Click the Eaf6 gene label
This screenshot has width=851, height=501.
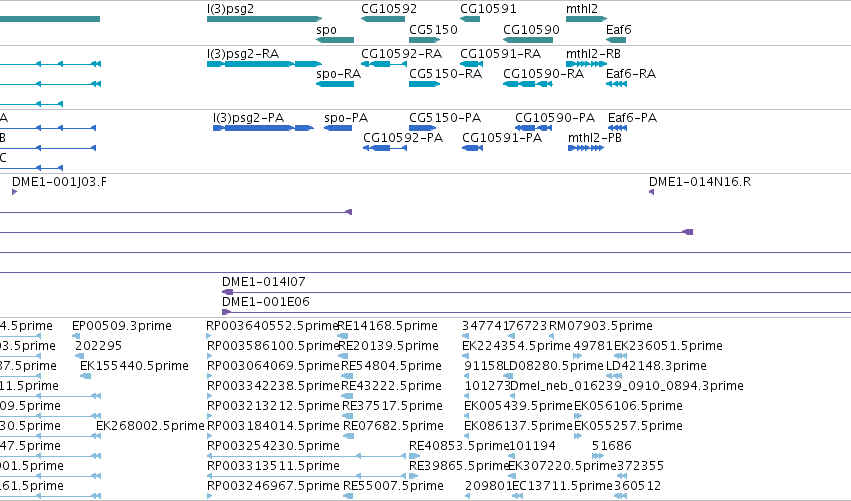[x=619, y=29]
